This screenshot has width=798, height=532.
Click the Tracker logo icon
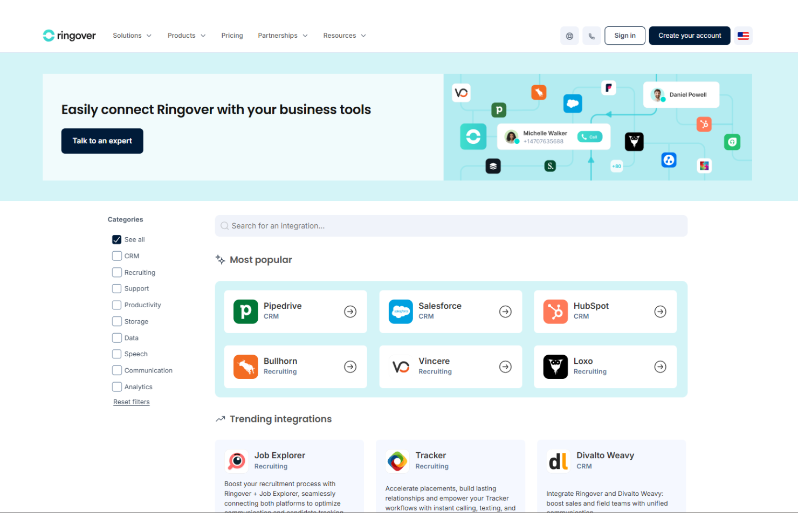(397, 461)
